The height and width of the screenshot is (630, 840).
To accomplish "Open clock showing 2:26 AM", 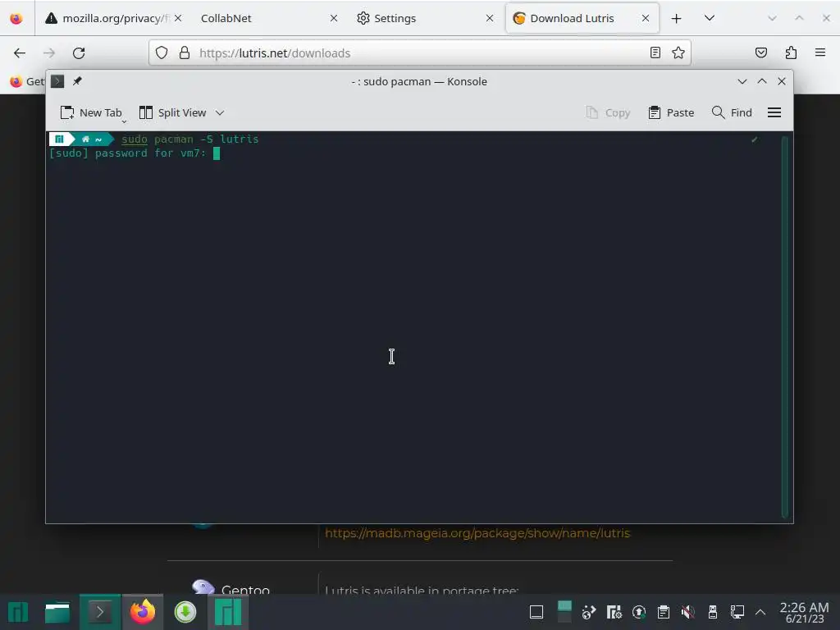I will point(804,612).
